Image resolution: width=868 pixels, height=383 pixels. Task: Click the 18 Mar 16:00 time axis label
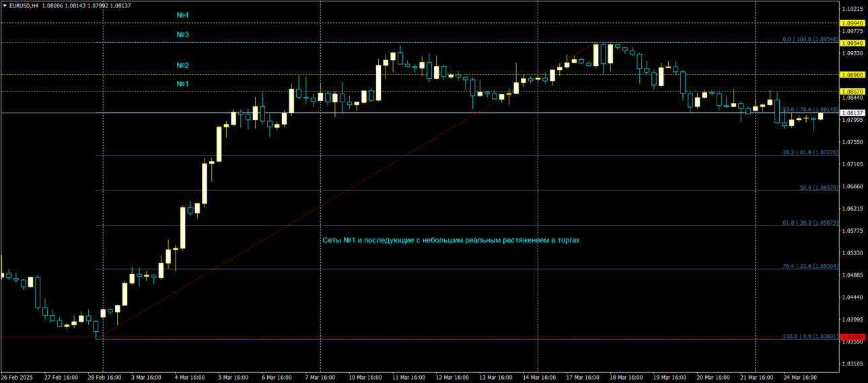(x=626, y=378)
